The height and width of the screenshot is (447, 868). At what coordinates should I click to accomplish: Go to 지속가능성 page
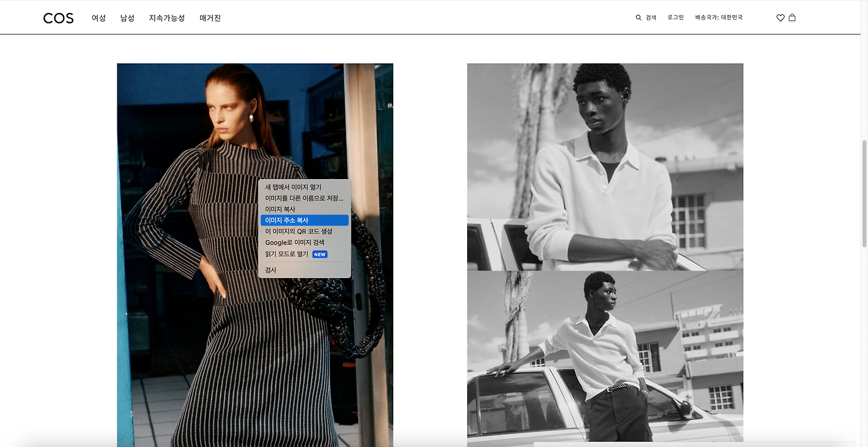coord(167,18)
